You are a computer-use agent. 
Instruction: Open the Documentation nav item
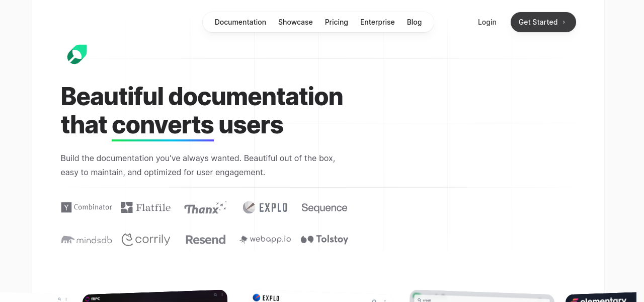[x=240, y=22]
